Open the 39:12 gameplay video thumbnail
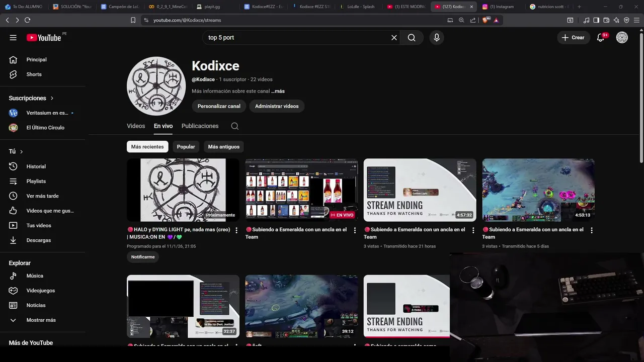Viewport: 644px width, 362px height. point(301,306)
